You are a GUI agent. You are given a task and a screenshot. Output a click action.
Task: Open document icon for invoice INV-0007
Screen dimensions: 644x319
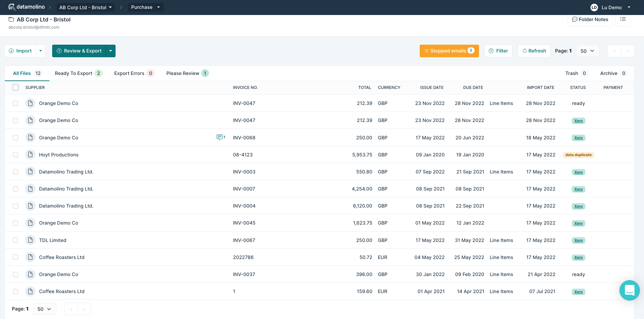(30, 189)
